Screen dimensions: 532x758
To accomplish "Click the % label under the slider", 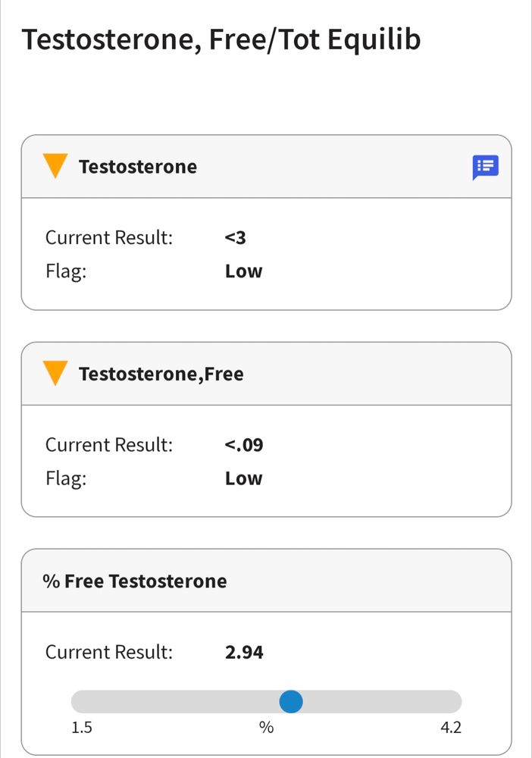I will [x=266, y=727].
